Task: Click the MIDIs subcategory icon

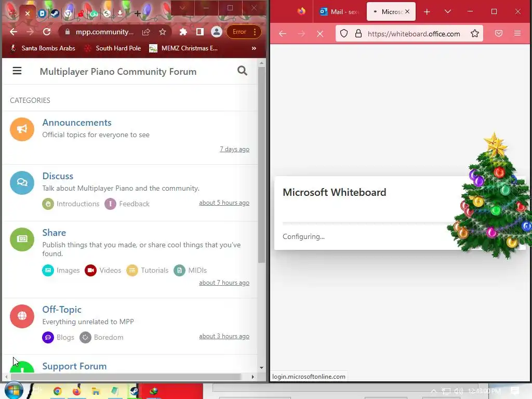Action: (x=179, y=270)
